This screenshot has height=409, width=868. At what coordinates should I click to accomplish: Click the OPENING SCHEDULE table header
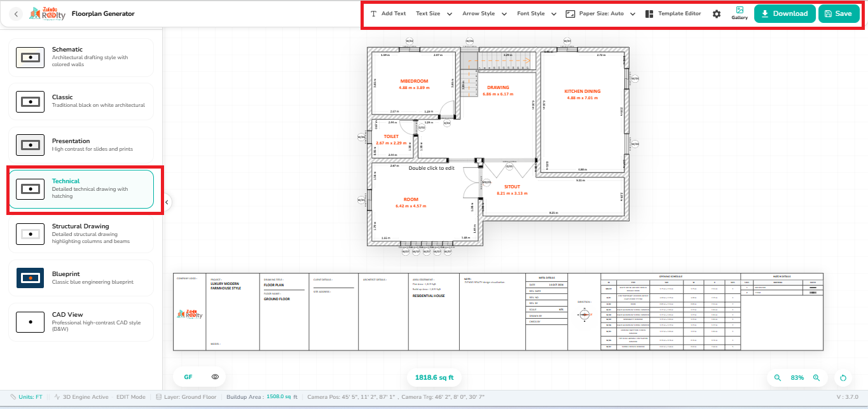click(x=670, y=276)
